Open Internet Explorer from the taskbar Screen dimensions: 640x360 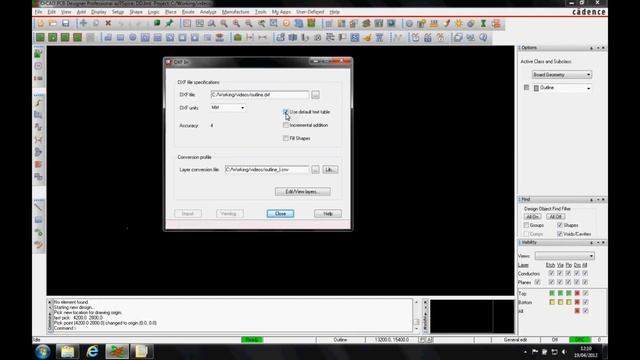tap(92, 351)
